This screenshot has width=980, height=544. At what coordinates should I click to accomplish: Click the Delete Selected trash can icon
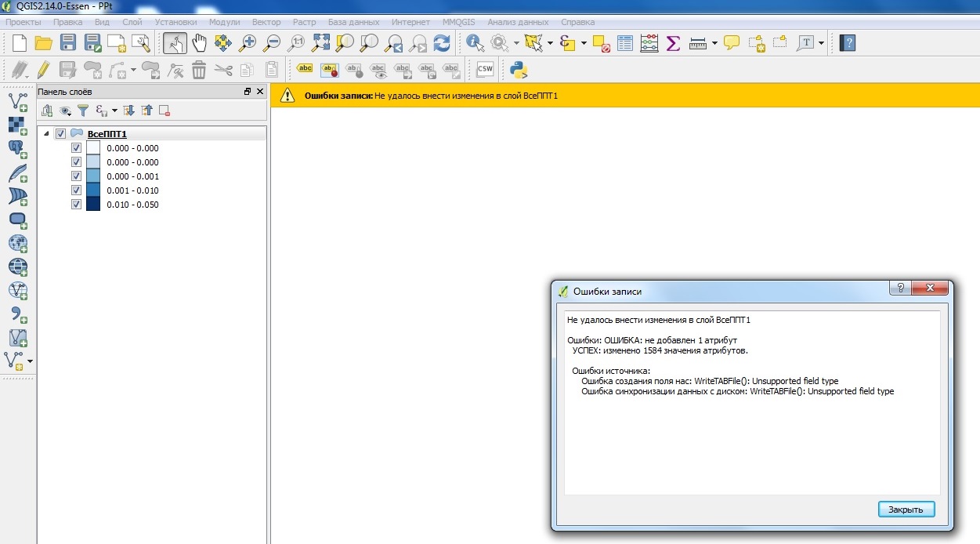(x=199, y=70)
